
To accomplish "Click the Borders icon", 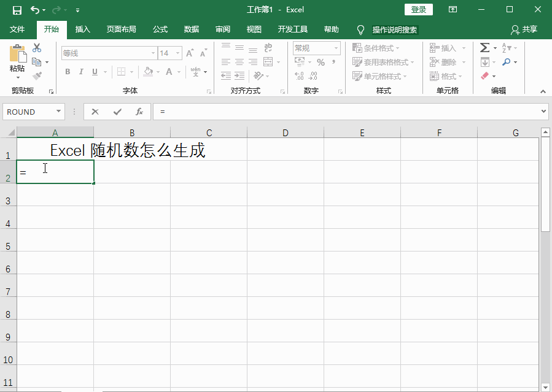I will click(x=121, y=72).
